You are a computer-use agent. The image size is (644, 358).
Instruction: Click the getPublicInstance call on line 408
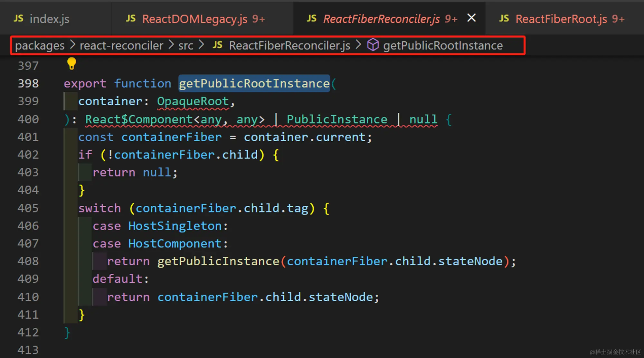point(218,261)
